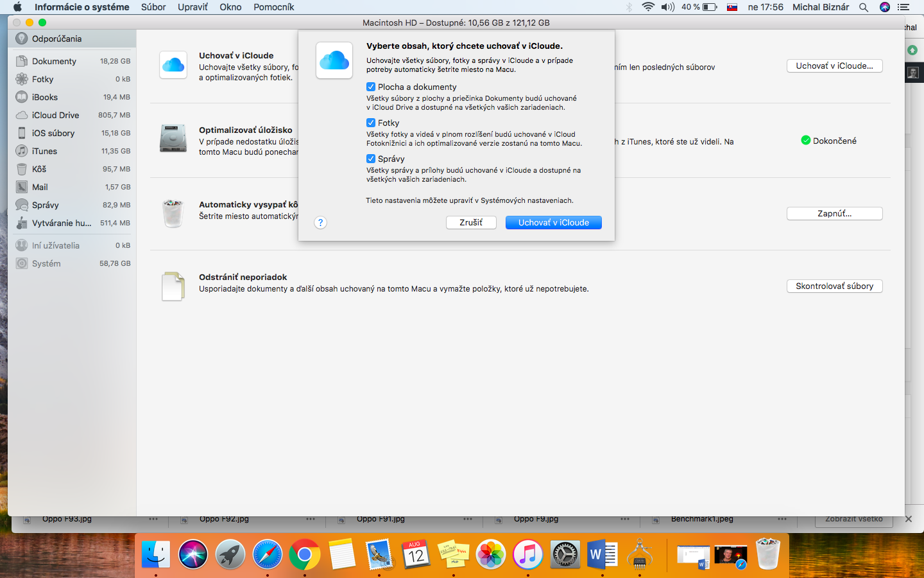Select the Iní užívatelia row

(x=72, y=245)
